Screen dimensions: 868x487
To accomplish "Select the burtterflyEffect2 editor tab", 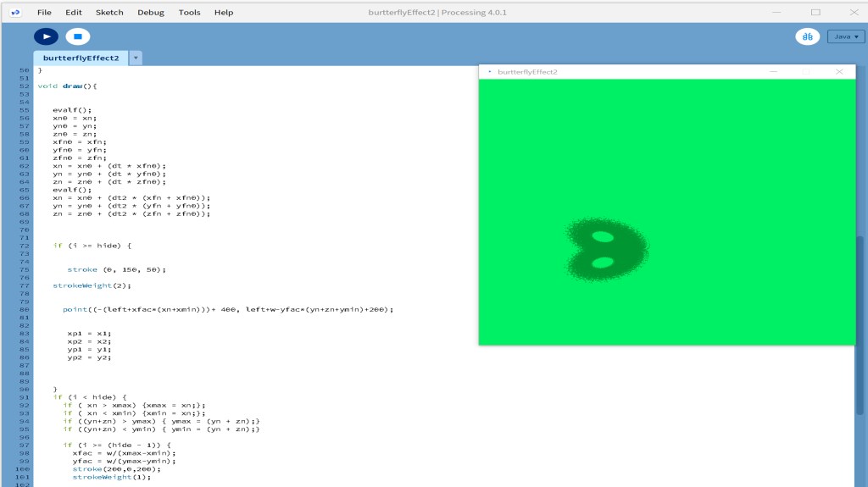I will coord(81,58).
